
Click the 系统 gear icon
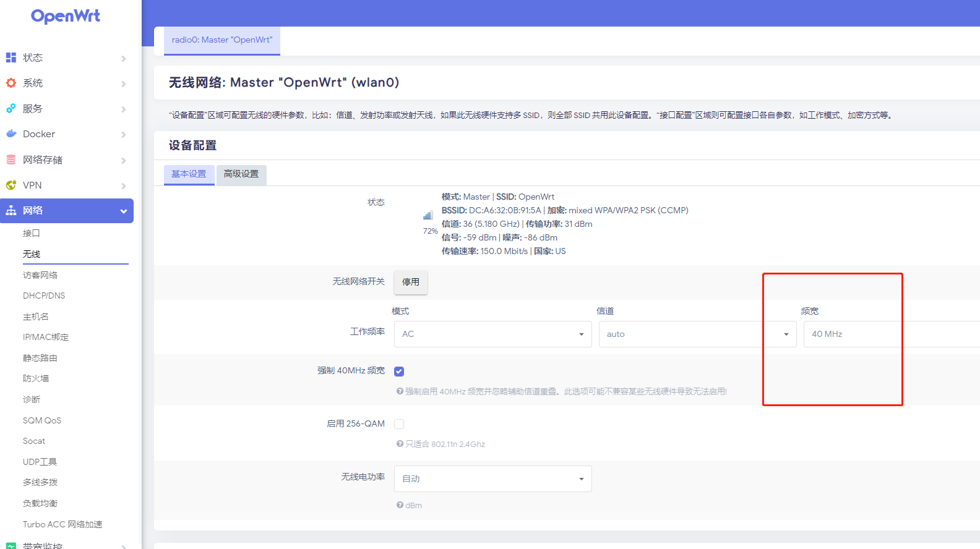coord(11,83)
